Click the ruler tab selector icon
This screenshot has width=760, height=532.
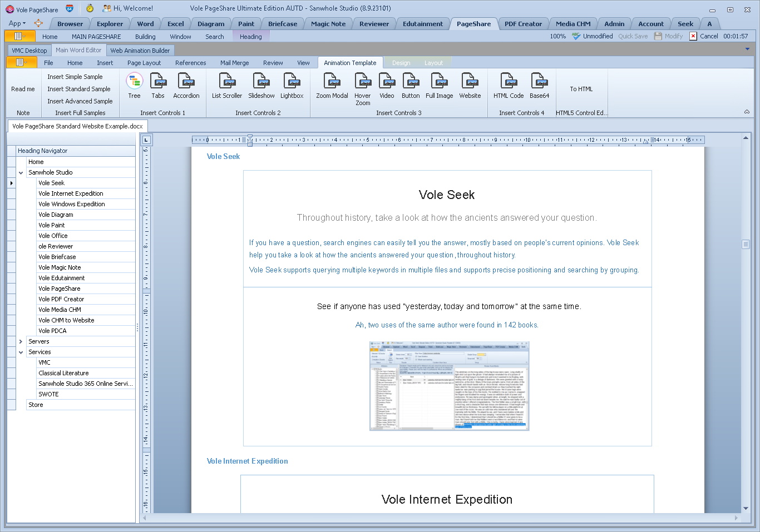pyautogui.click(x=146, y=140)
